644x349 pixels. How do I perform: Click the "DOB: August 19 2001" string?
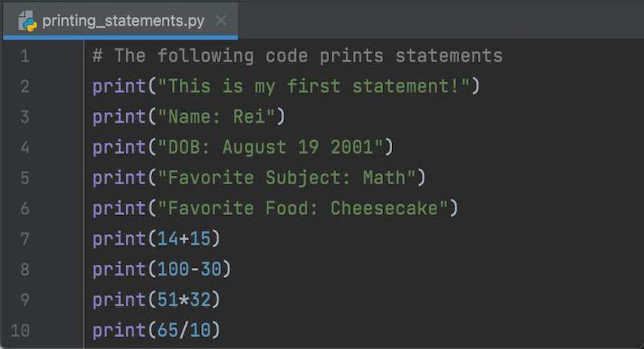click(270, 147)
